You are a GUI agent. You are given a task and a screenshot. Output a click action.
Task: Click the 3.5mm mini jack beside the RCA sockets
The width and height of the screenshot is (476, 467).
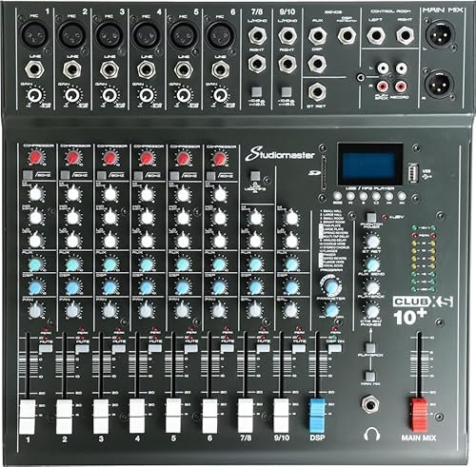tap(361, 77)
